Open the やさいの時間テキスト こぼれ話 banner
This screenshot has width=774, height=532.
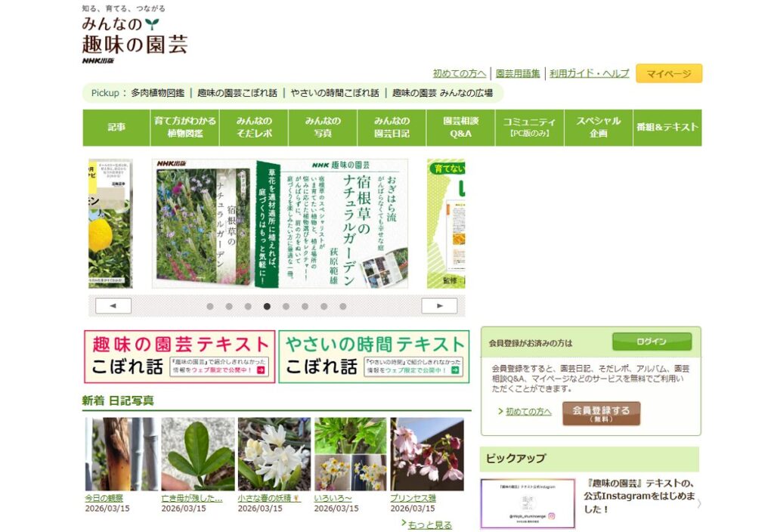pyautogui.click(x=373, y=357)
